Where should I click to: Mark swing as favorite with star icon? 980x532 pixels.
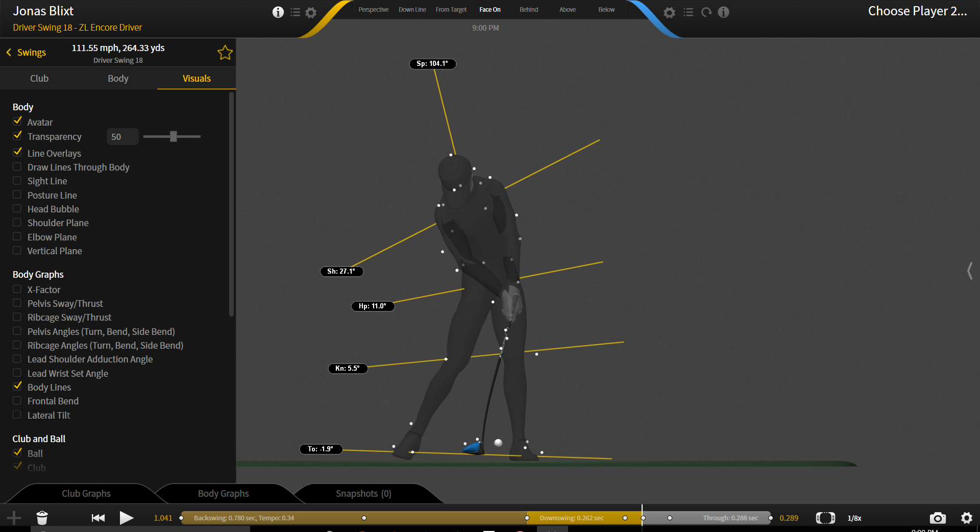click(x=225, y=53)
